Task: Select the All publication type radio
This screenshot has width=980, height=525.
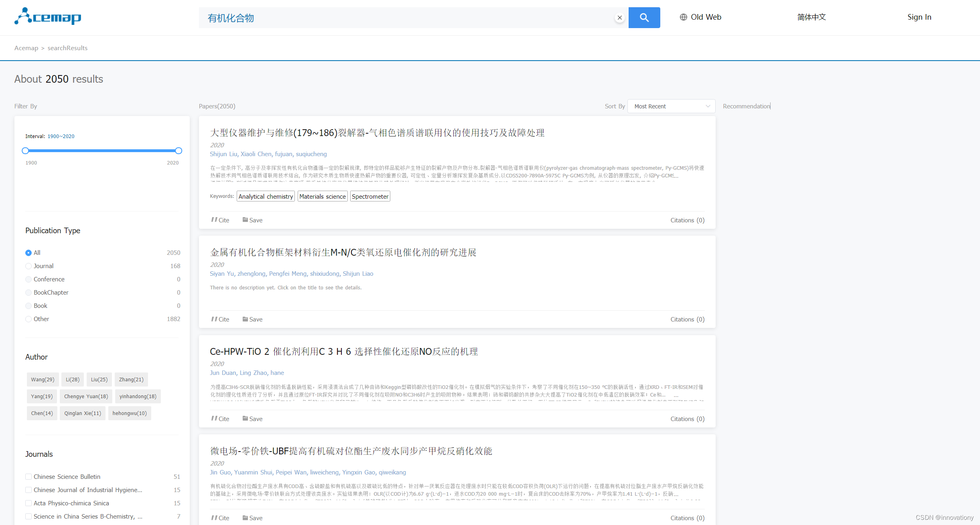Action: (28, 253)
